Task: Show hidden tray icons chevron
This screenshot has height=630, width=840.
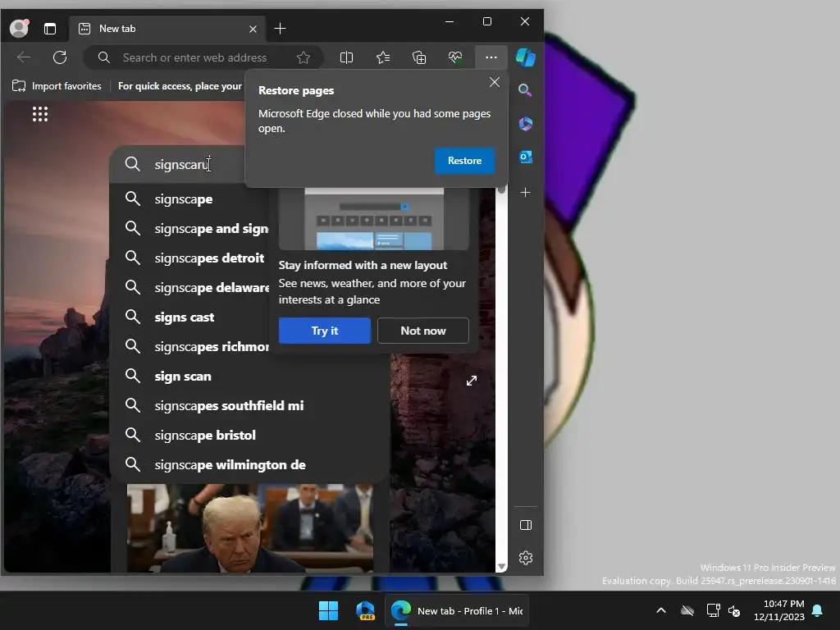Action: click(x=661, y=610)
